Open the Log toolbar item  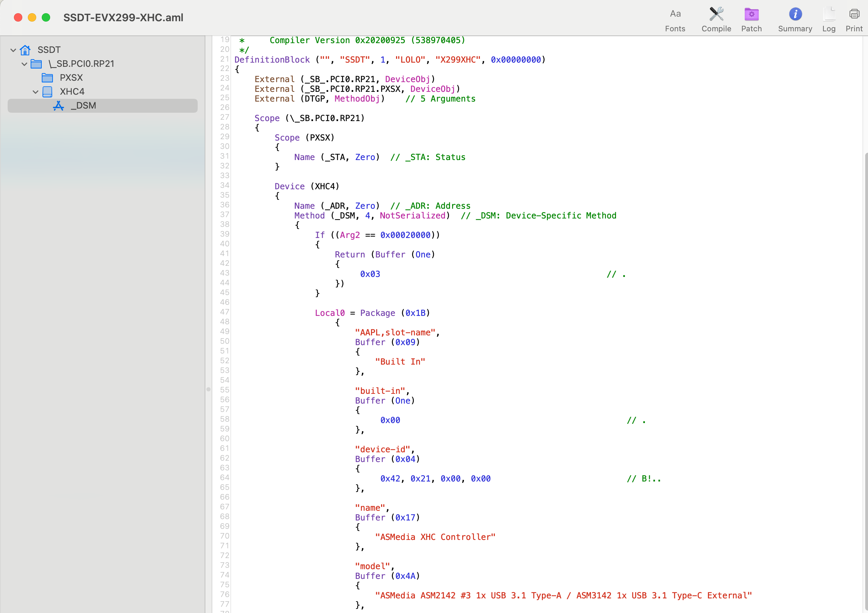click(x=829, y=20)
